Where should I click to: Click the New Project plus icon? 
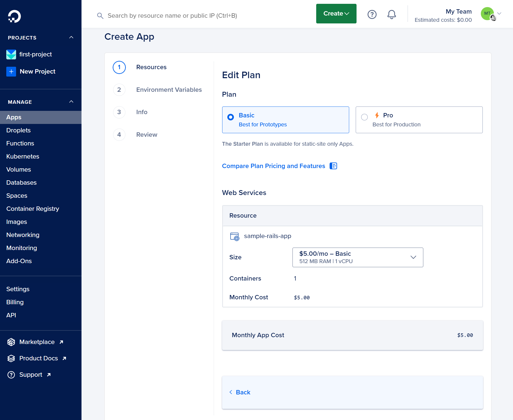pos(11,72)
